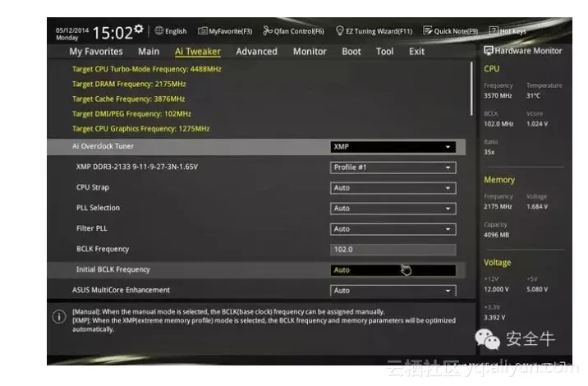Click the +3.3V 3.392 V reading
588x386 pixels.
pos(494,317)
